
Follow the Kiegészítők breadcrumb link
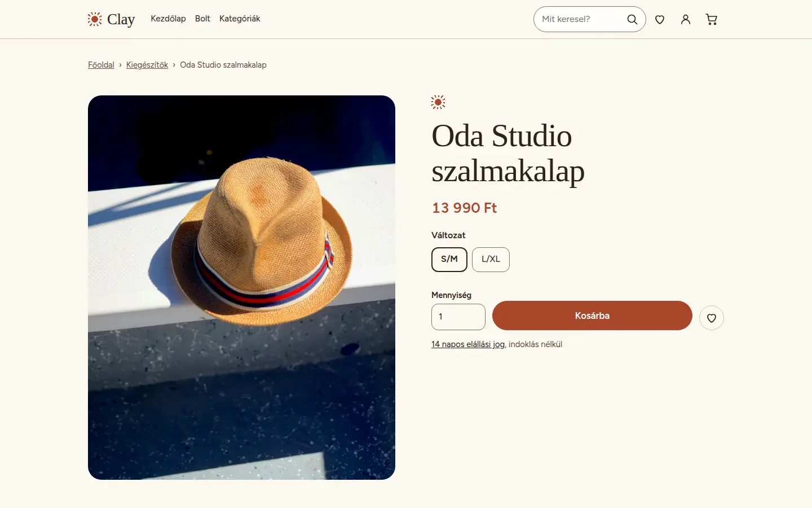[147, 65]
